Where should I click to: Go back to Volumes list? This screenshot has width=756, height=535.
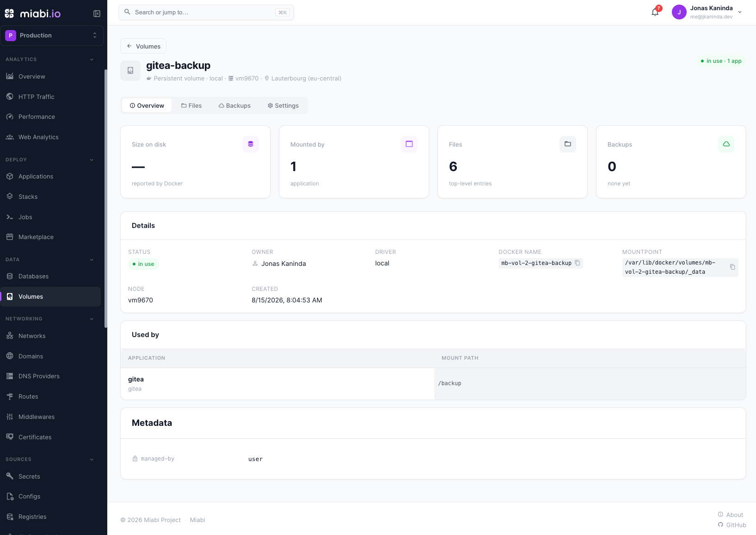tap(143, 46)
